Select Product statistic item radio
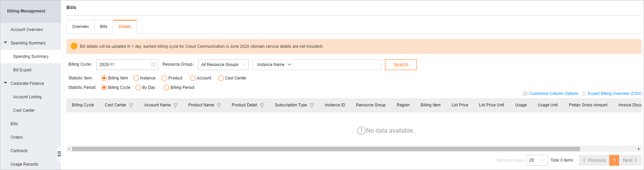Viewport: 644px width, 170px height. tap(164, 78)
